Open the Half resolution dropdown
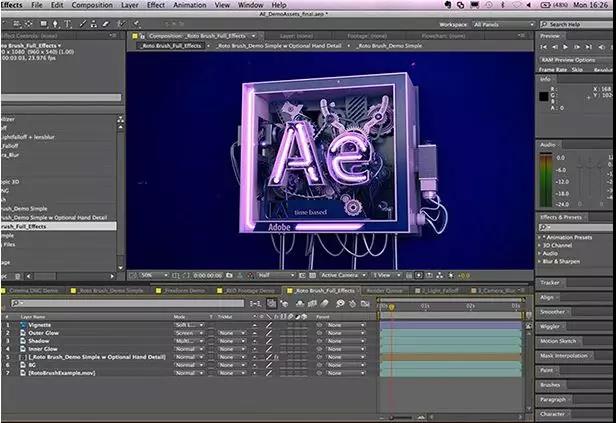616x423 pixels. 275,275
